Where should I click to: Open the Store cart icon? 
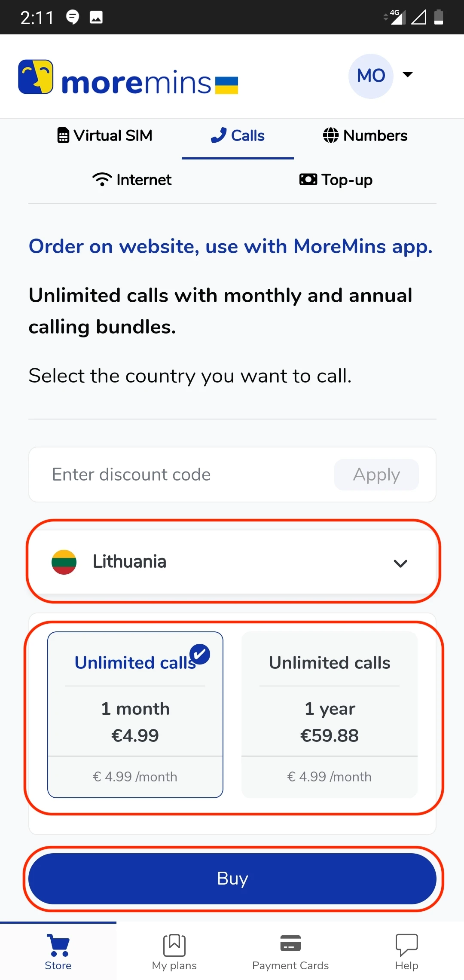(58, 945)
